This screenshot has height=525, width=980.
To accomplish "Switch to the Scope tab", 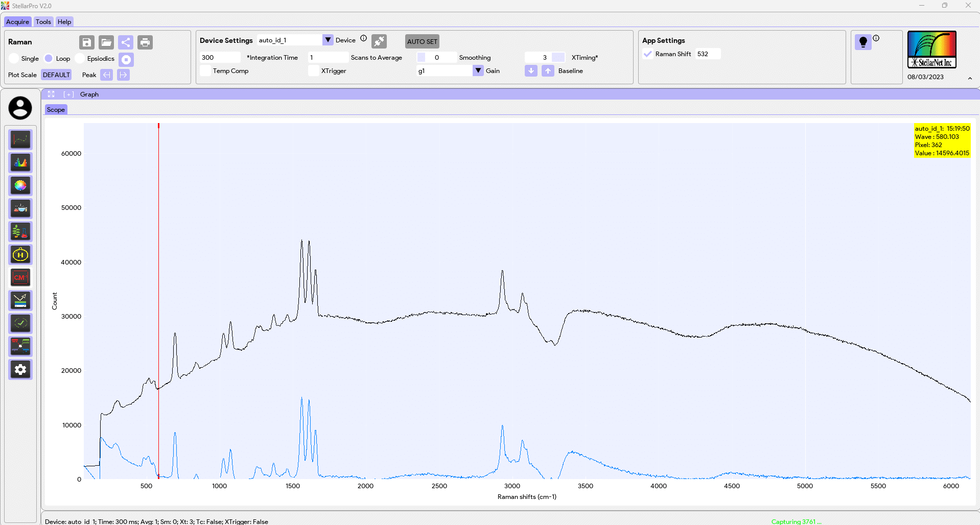I will pyautogui.click(x=56, y=110).
